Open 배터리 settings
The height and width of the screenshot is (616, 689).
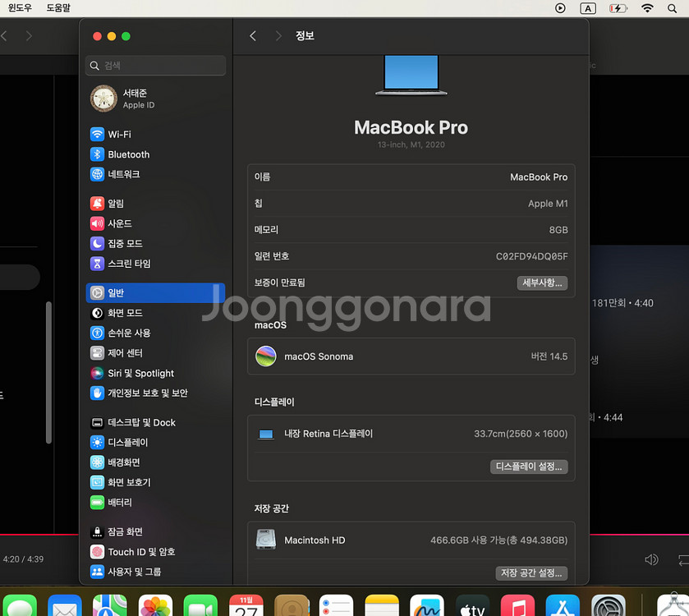[155, 502]
